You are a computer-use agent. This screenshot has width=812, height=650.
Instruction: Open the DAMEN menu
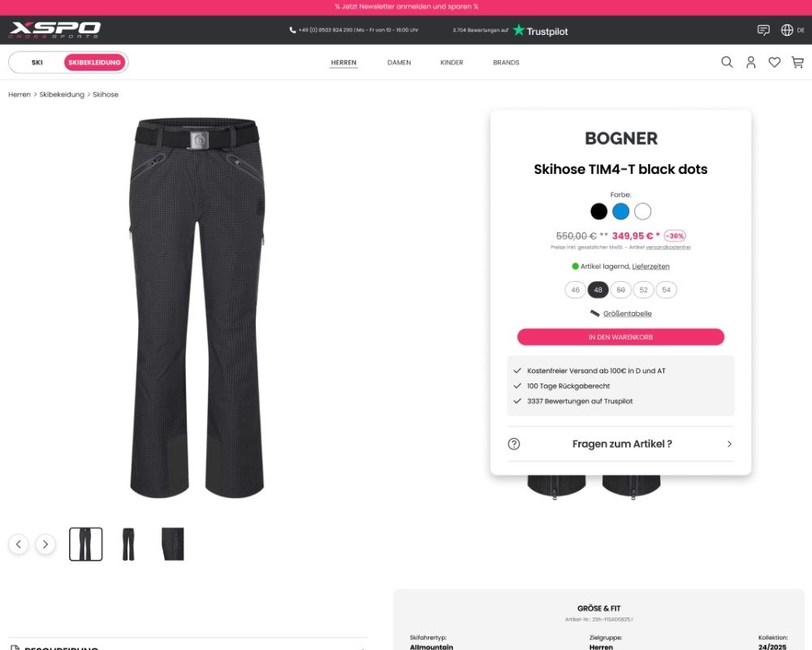click(x=400, y=63)
